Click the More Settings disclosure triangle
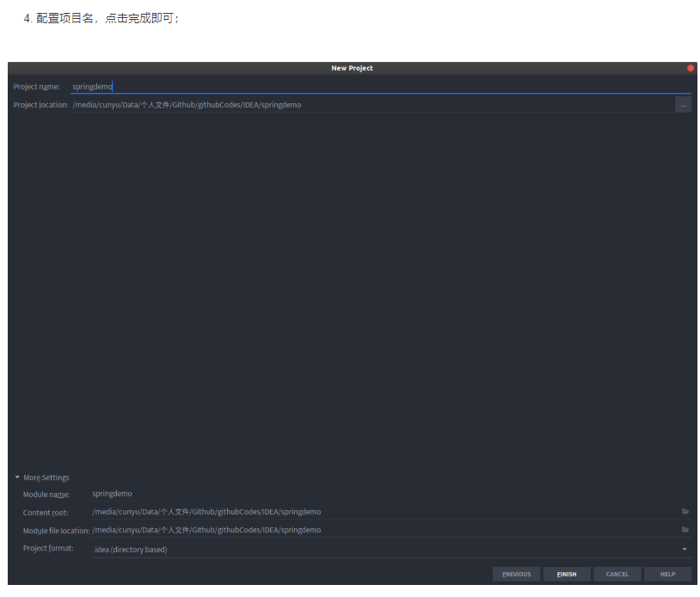 pyautogui.click(x=16, y=477)
